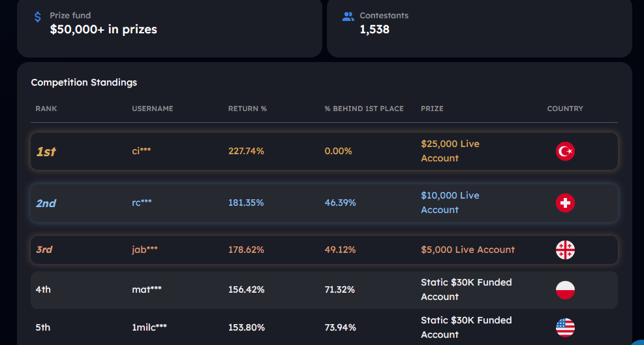Viewport: 644px width, 345px height.
Task: Click the 71.32% behind value
Action: 340,289
